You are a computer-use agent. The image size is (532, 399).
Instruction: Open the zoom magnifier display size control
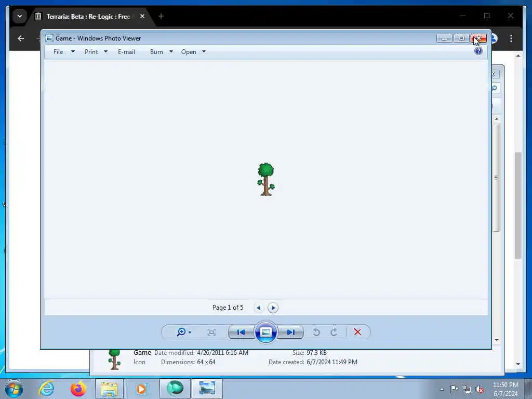pyautogui.click(x=184, y=332)
